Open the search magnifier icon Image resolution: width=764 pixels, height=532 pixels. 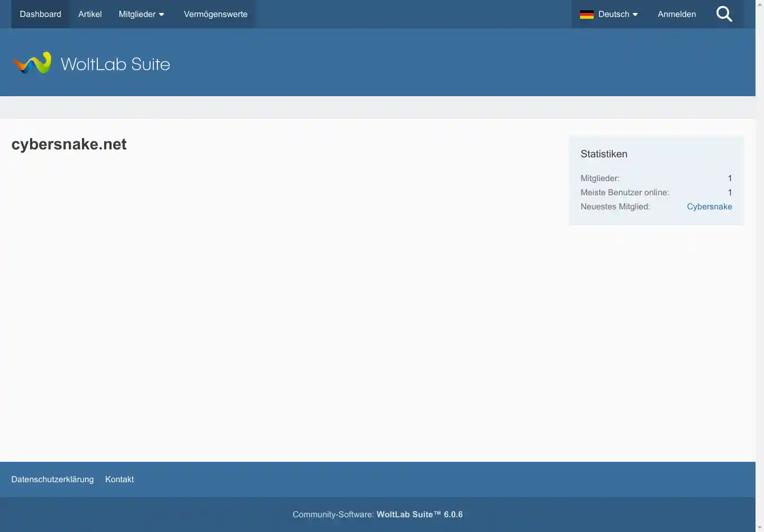(724, 14)
